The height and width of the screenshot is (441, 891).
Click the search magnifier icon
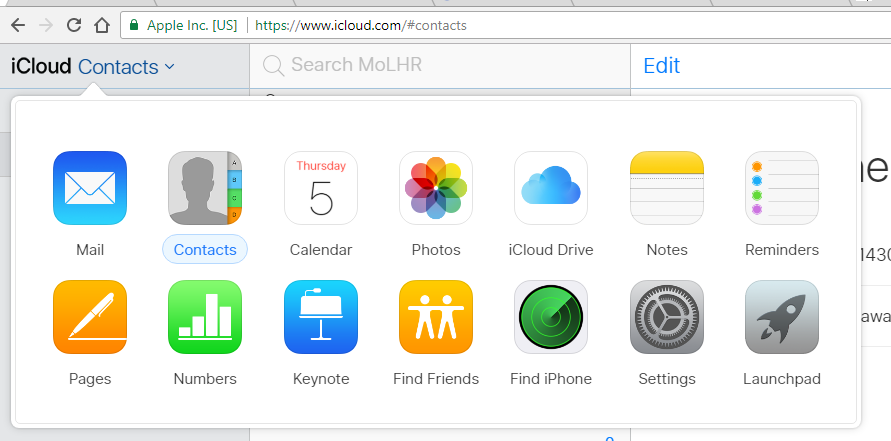273,65
